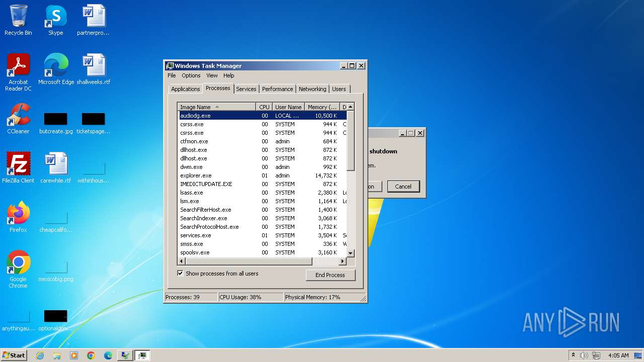Click Cancel in shutdown dialog
Viewport: 644px width, 362px height.
pos(403,187)
